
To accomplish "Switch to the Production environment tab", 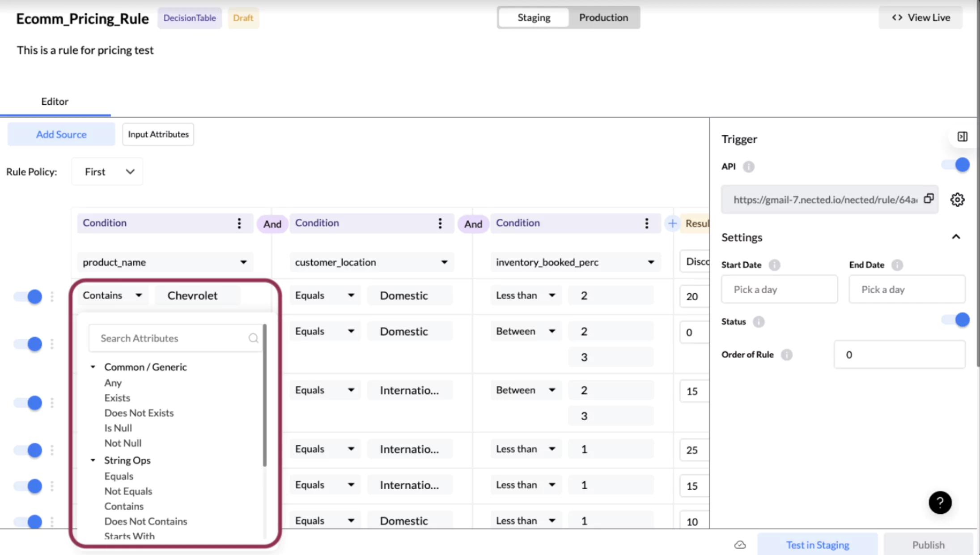I will tap(603, 17).
